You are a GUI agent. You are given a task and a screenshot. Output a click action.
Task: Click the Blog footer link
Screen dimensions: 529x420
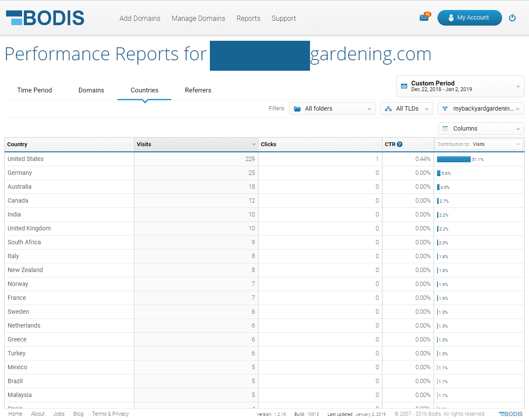click(78, 414)
